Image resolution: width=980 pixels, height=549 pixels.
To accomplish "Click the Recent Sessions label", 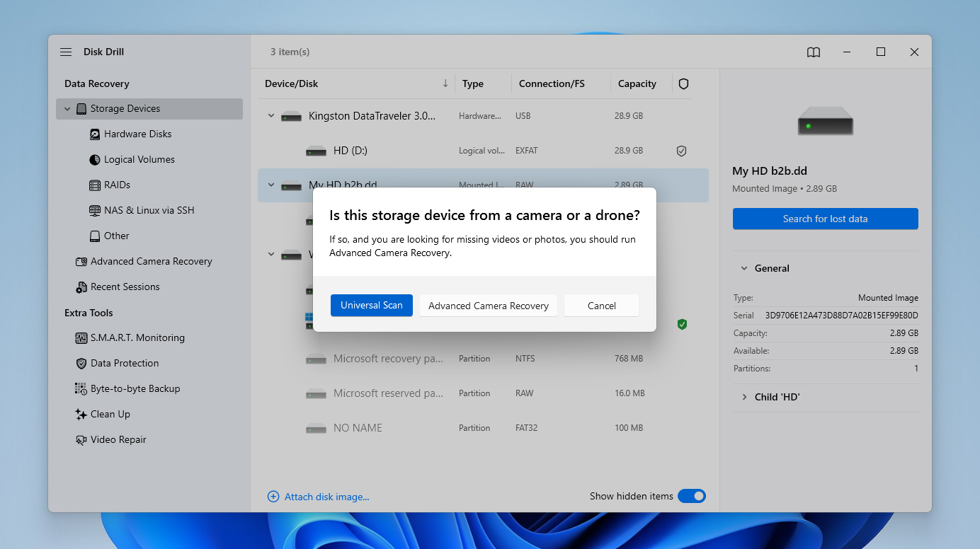I will coord(125,287).
